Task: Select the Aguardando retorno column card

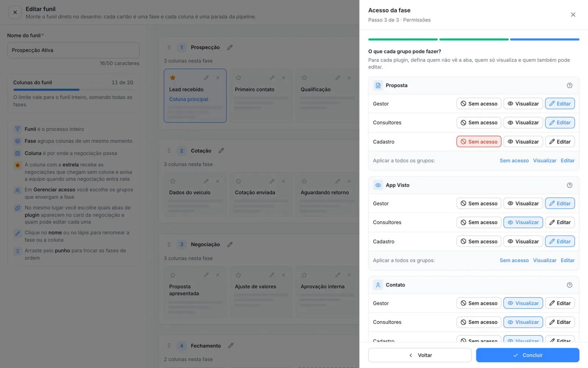Action: [x=327, y=195]
